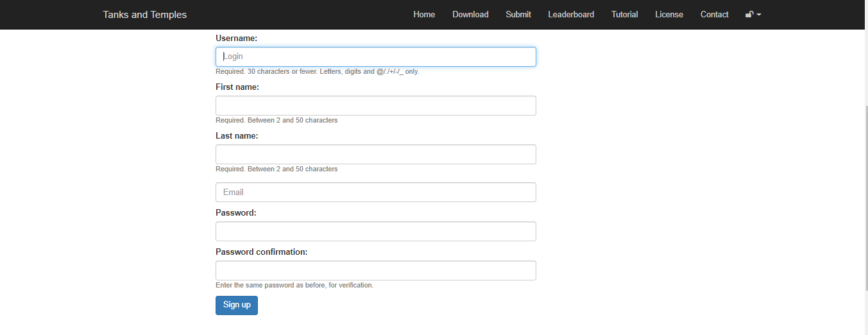
Task: Open the unlock icon account dropdown
Action: pyautogui.click(x=753, y=14)
